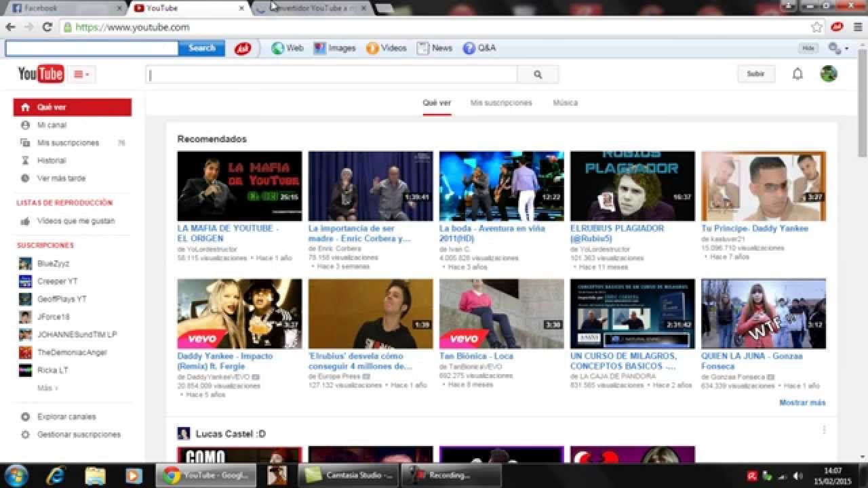Screen dimensions: 868x488
Task: Focus the YouTube search input box
Action: click(x=332, y=75)
